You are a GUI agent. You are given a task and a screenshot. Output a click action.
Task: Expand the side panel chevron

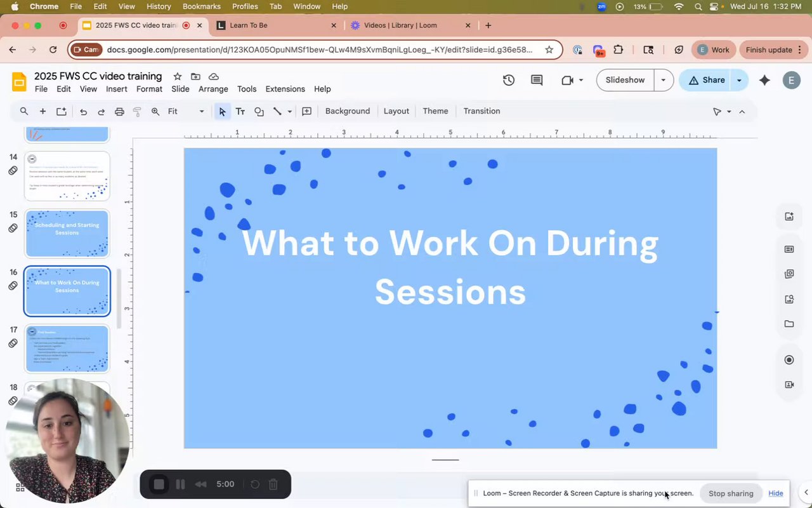(x=806, y=492)
